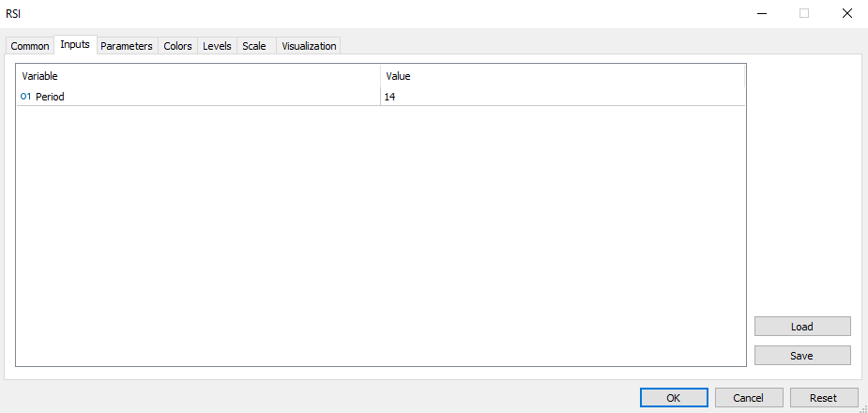This screenshot has width=868, height=413.
Task: Select the Period variable row
Action: pos(380,97)
